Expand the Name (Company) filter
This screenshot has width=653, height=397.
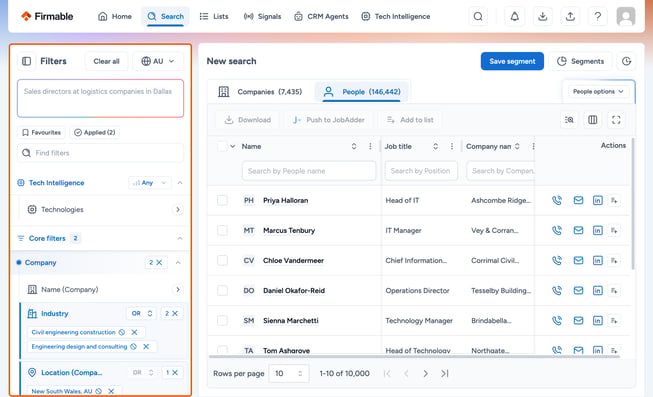[178, 290]
